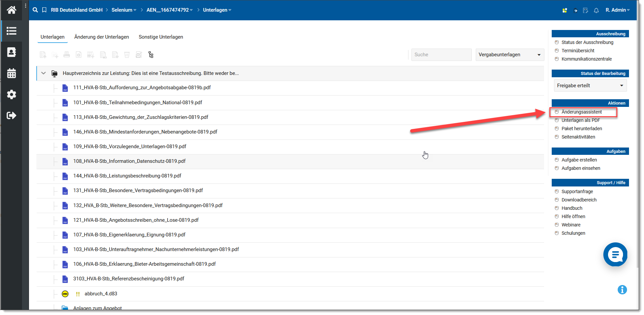
Task: Click the bookmark icon in header
Action: (44, 10)
